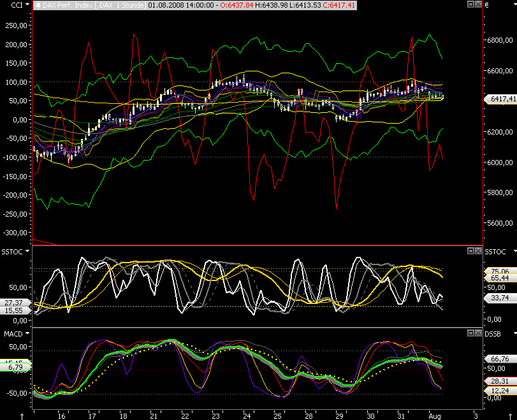Viewport: 517px width, 420px height.
Task: Click the -50,00 MACD axis label
Action: [15, 393]
